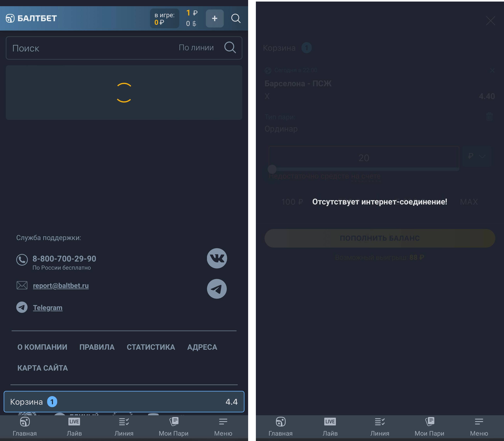Click the plus deposit icon in header
The width and height of the screenshot is (504, 441).
(214, 18)
